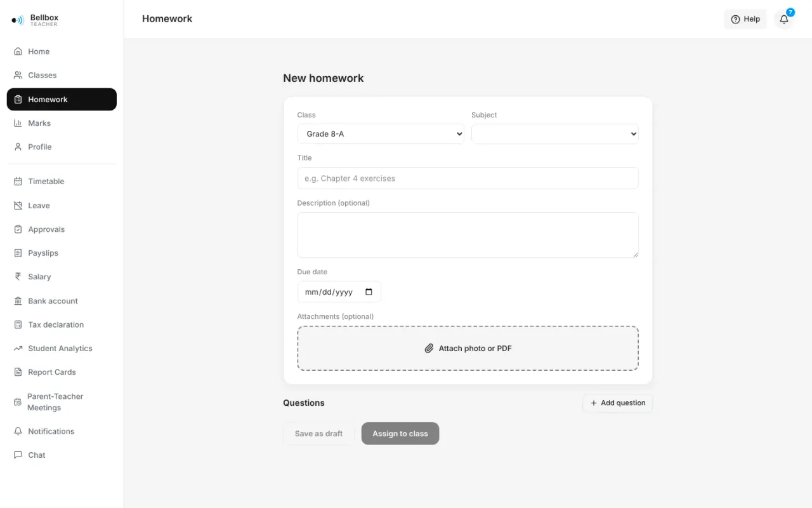The height and width of the screenshot is (508, 812).
Task: Open Leave from the sidebar
Action: [62, 206]
